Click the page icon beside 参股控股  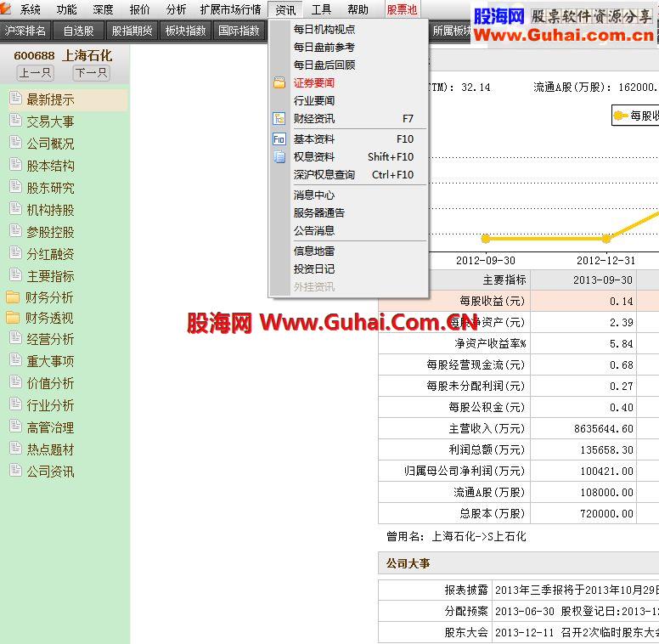(x=15, y=230)
